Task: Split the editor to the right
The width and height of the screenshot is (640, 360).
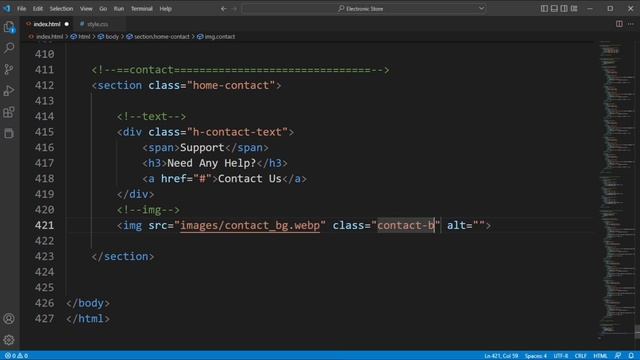Action: pos(619,24)
